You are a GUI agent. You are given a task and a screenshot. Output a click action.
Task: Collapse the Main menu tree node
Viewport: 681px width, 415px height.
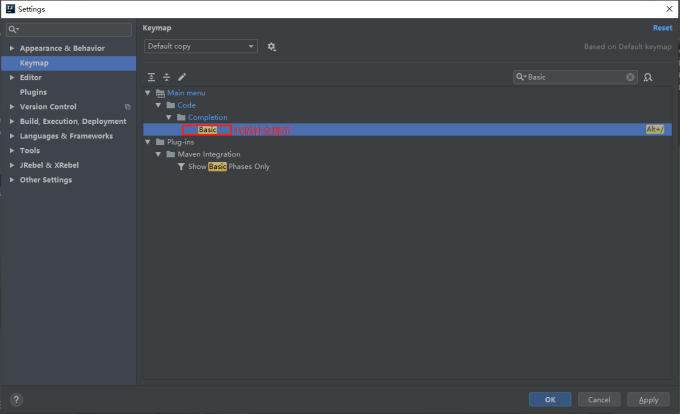pyautogui.click(x=148, y=93)
